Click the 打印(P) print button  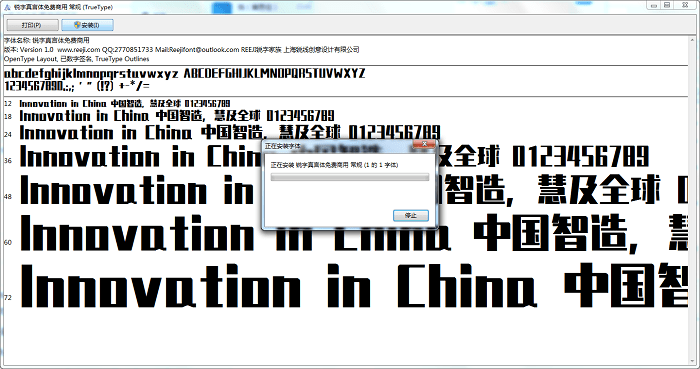[32, 25]
